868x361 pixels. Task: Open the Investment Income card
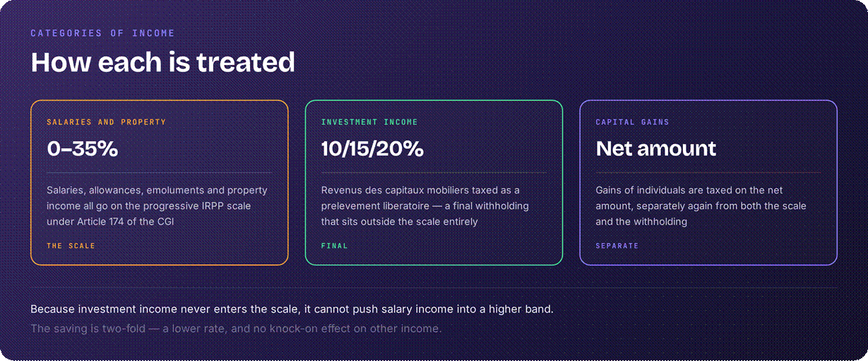pos(434,183)
